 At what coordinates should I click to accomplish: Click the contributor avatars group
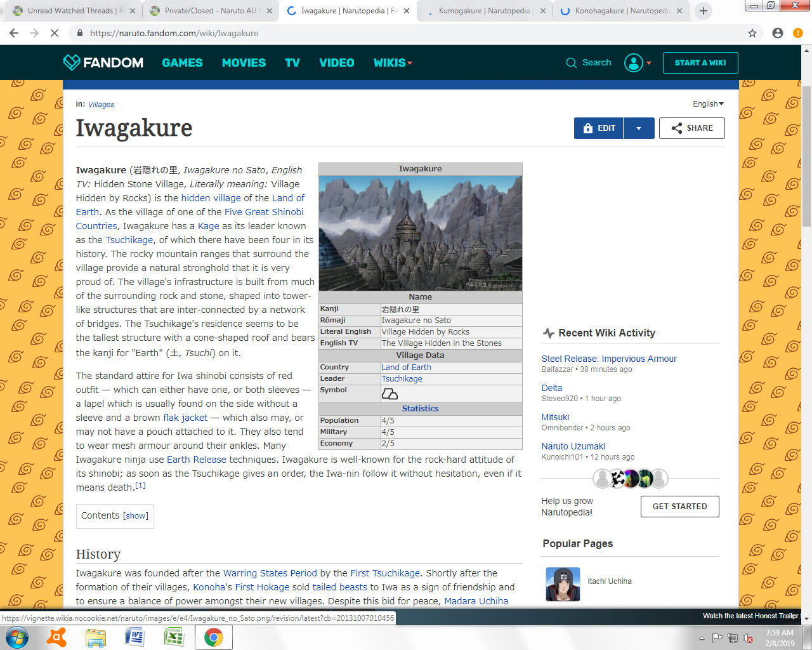631,478
